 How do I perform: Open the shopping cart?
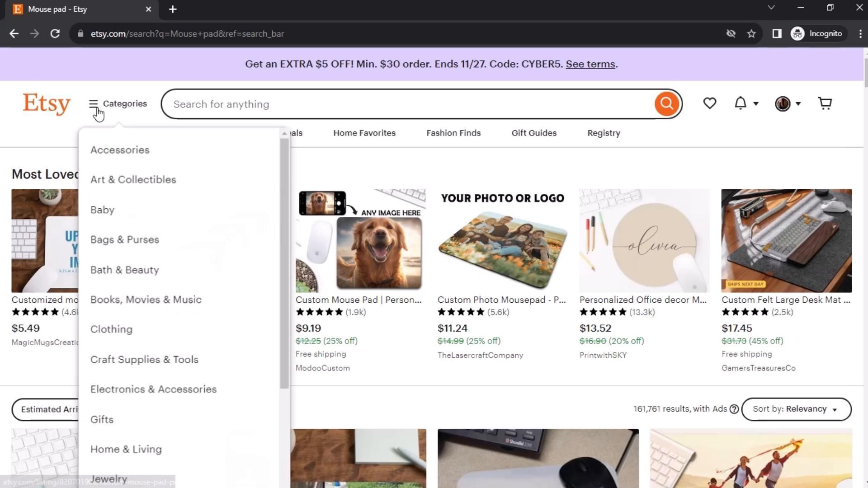[x=825, y=103]
